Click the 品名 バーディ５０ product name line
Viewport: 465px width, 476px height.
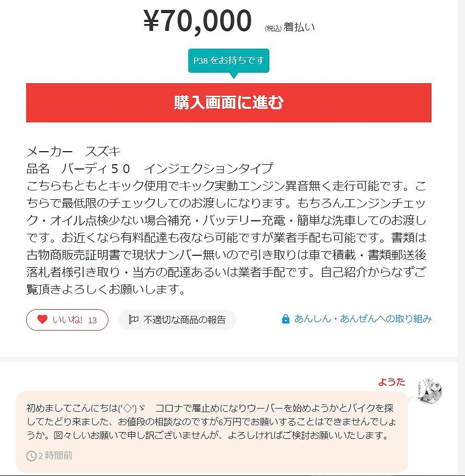[150, 168]
